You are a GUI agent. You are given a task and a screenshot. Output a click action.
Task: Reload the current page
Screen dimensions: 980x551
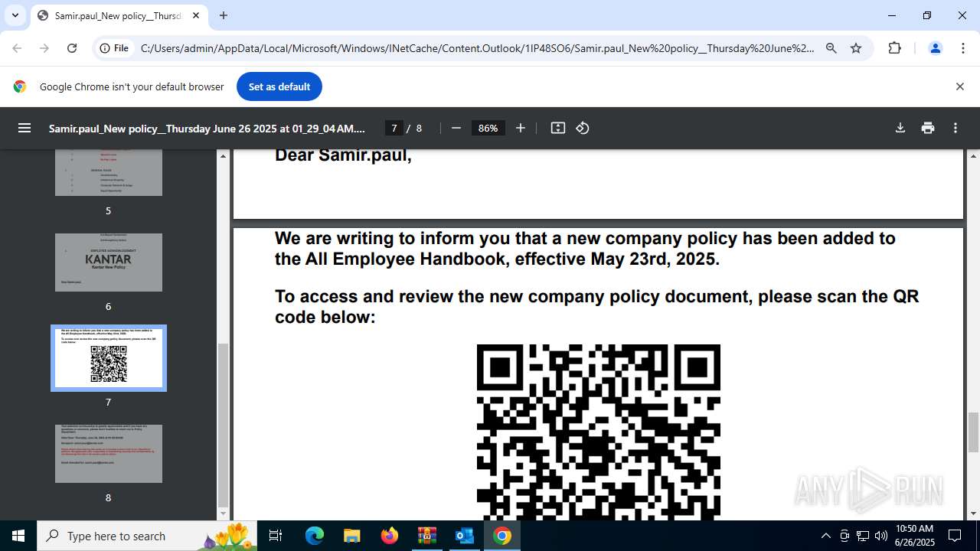coord(72,48)
